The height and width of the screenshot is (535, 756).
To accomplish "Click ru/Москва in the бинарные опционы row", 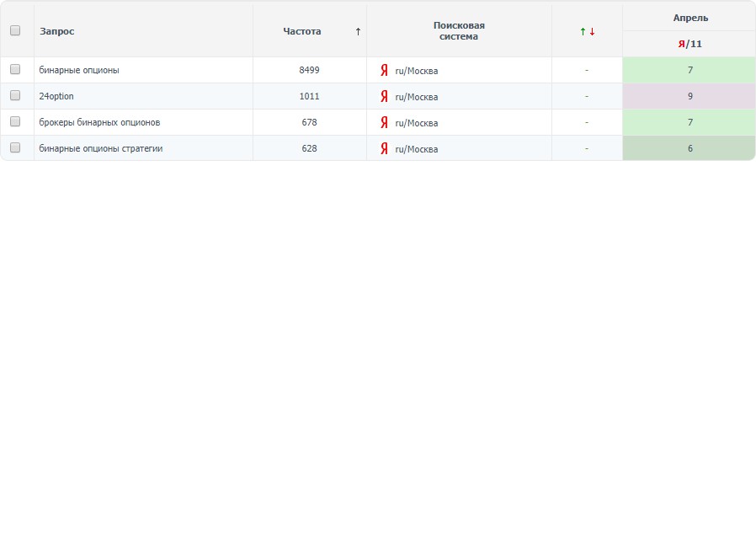I will (417, 71).
